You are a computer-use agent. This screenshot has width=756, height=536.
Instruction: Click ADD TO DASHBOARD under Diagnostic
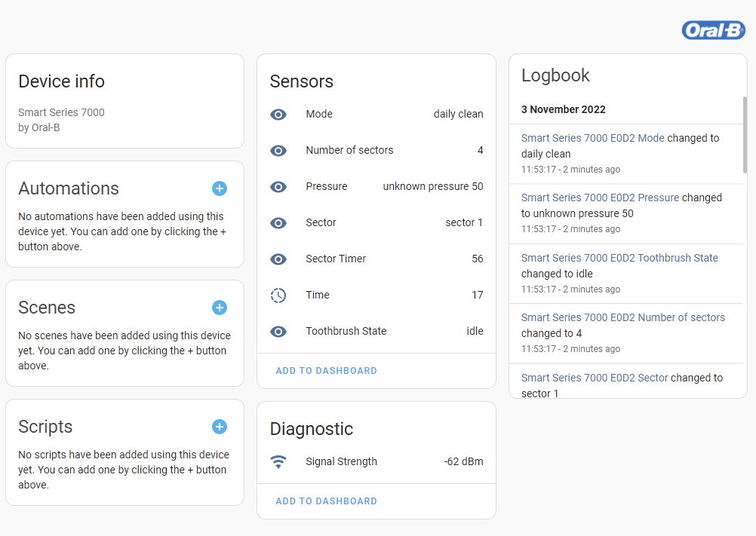point(326,501)
